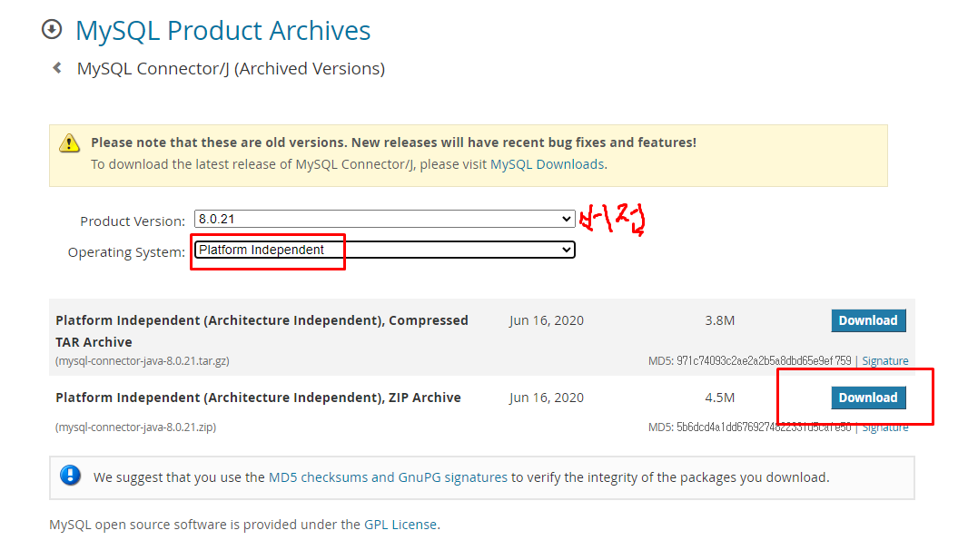Screen dimensions: 968x560
Task: Open the MySQL Downloads link
Action: [547, 164]
